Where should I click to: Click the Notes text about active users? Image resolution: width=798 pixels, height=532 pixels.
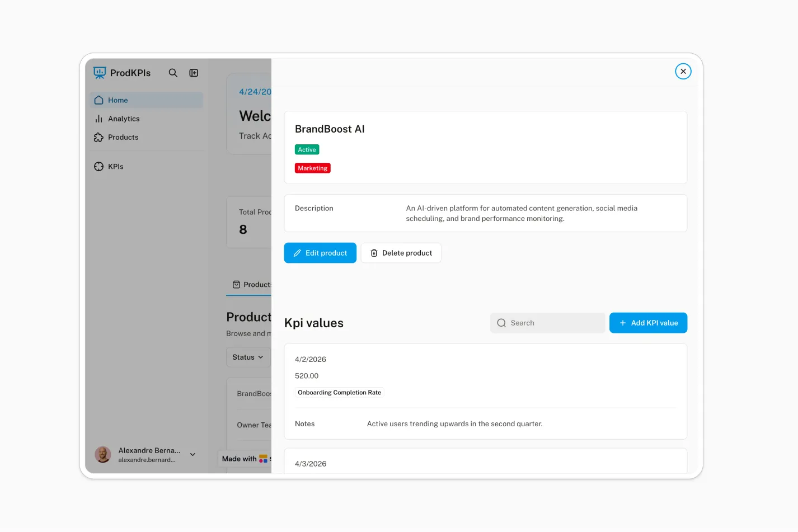[x=454, y=424]
